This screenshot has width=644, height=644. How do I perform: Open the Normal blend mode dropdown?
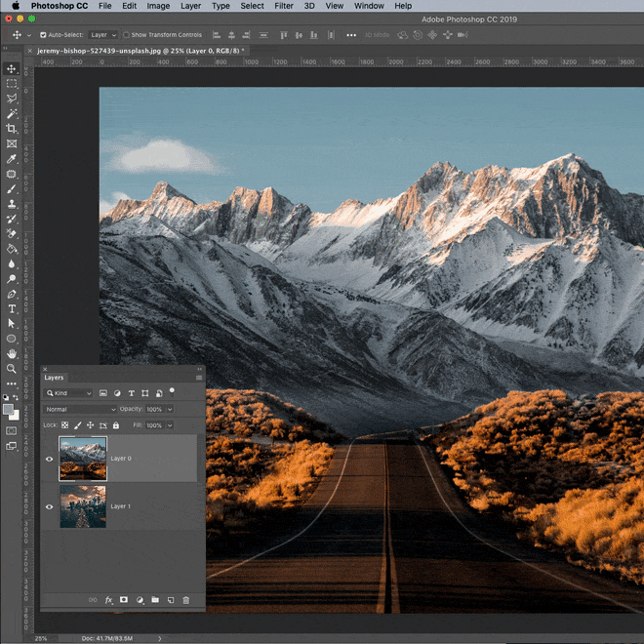80,409
